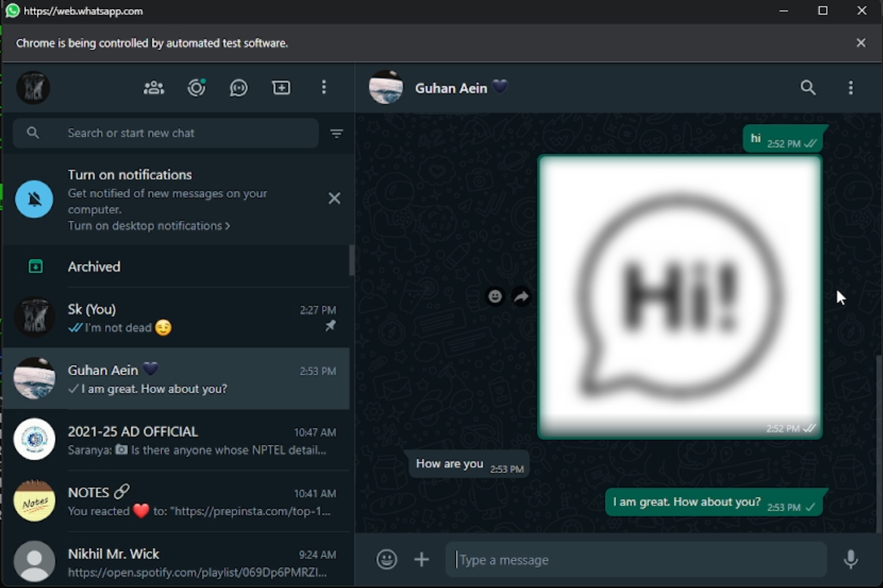Viewport: 883px width, 588px height.
Task: Open the sidebar three-dot menu
Action: (324, 88)
